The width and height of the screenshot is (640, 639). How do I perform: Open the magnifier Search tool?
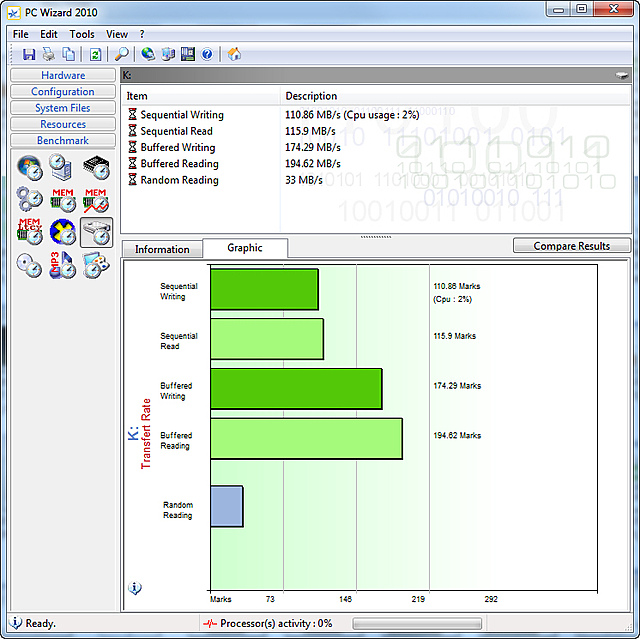[x=121, y=54]
